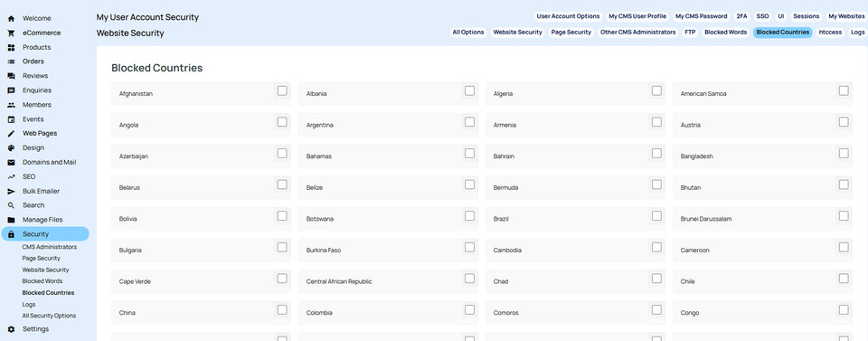Viewport: 868px width, 341px height.
Task: Switch to the FTP tab
Action: [x=690, y=33]
